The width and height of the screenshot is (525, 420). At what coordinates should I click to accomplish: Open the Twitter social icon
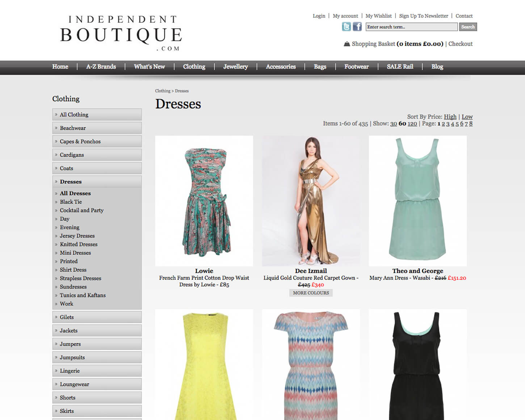[x=346, y=26]
